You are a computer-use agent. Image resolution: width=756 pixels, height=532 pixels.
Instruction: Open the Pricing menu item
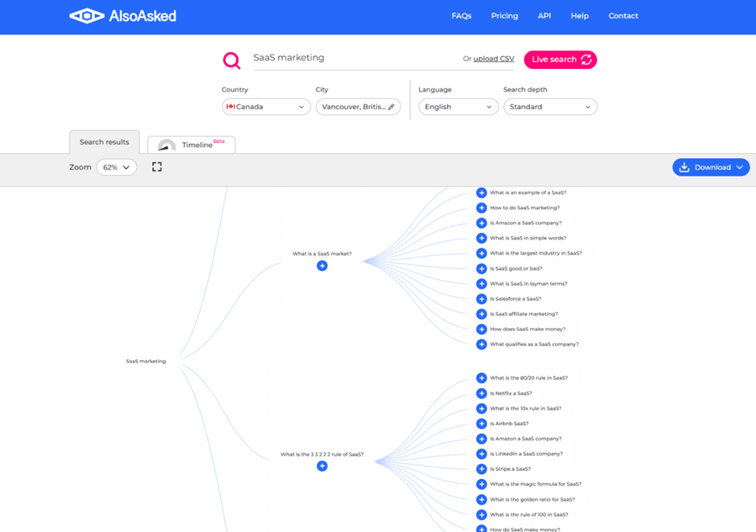(x=504, y=16)
